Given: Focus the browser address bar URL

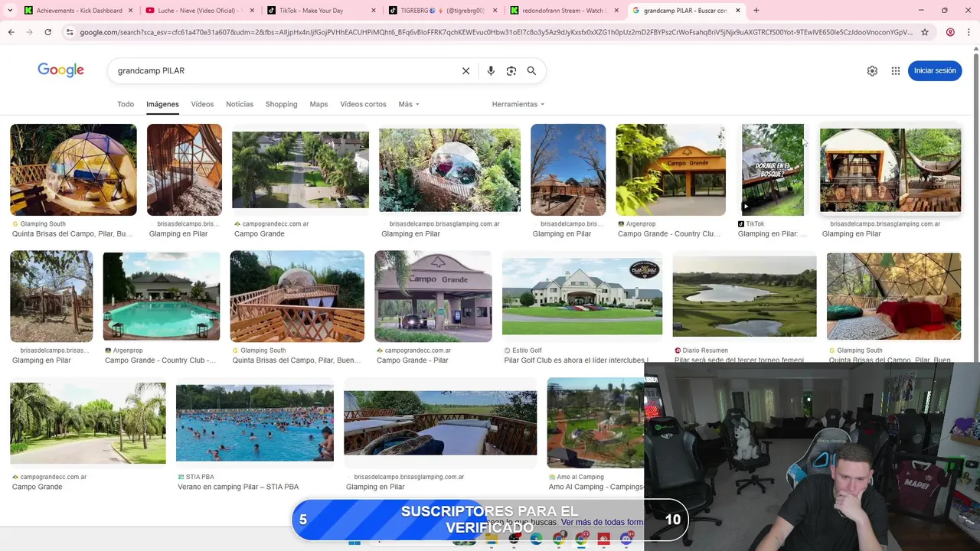Looking at the screenshot, I should coord(496,32).
